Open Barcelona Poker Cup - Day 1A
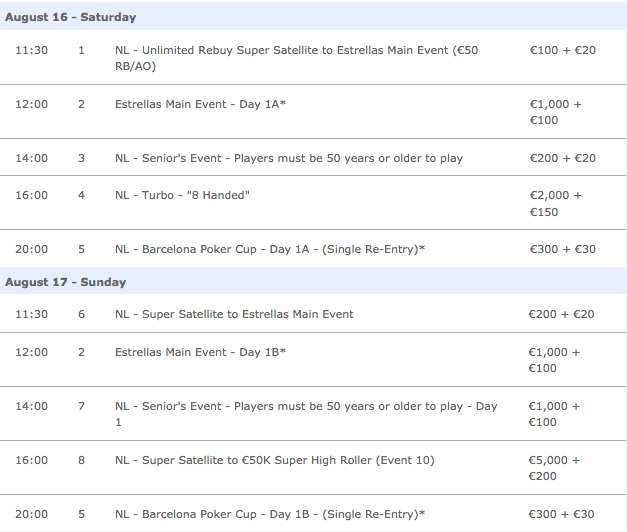The width and height of the screenshot is (627, 532). pyautogui.click(x=270, y=249)
